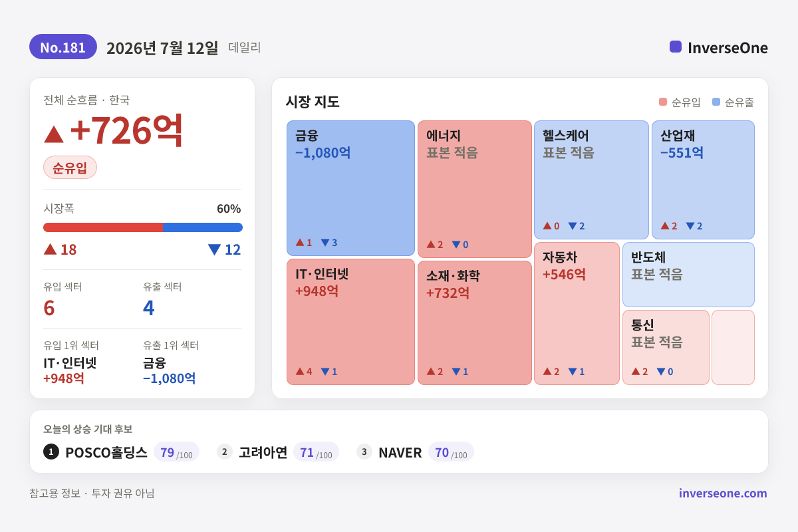The image size is (798, 532).
Task: Select the 산업재 sector tile
Action: click(703, 180)
